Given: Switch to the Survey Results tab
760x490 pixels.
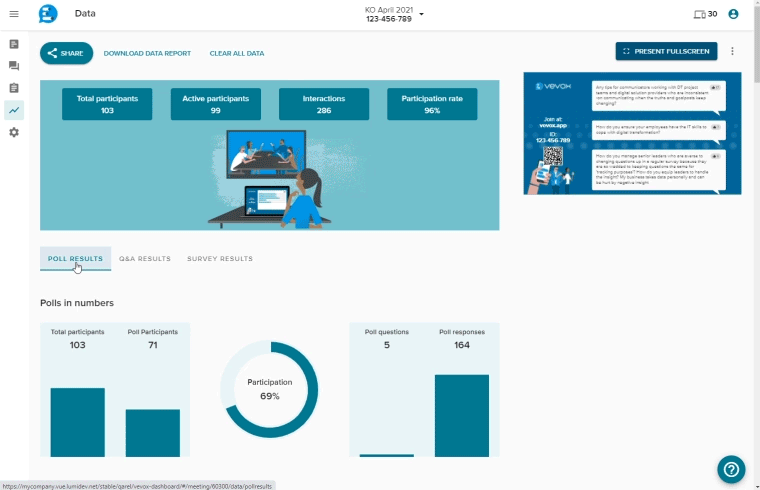Looking at the screenshot, I should click(220, 259).
